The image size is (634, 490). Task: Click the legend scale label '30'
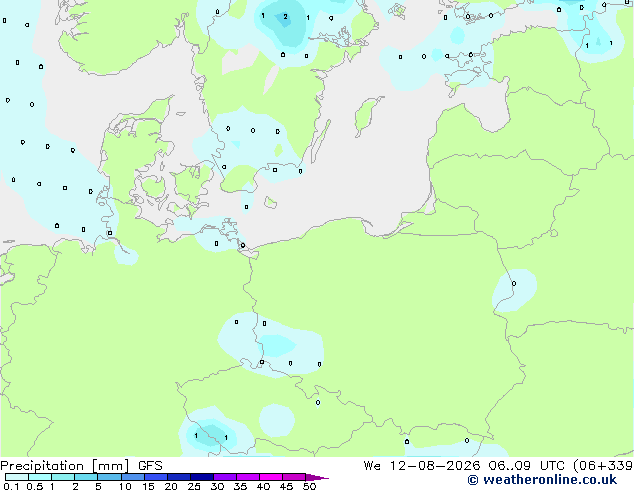tap(217, 486)
